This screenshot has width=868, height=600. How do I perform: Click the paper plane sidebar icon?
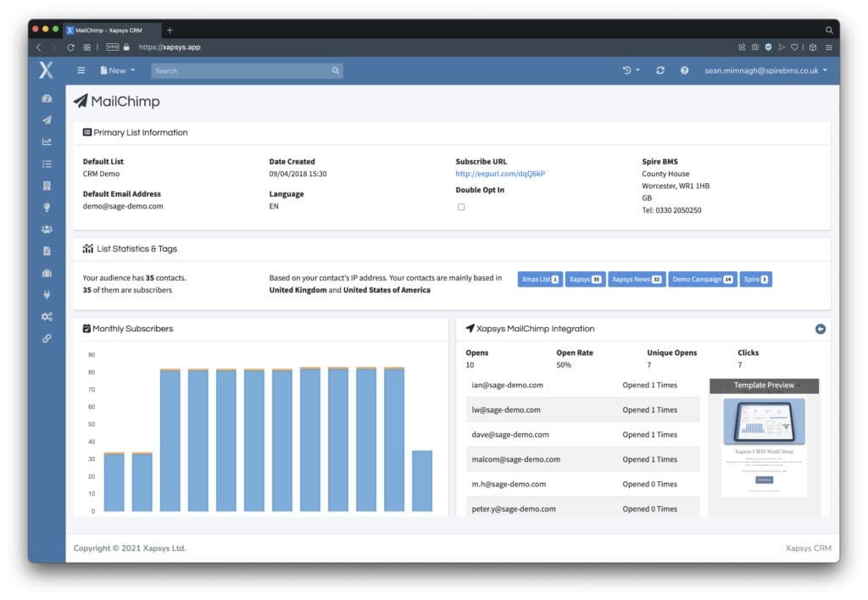[47, 120]
